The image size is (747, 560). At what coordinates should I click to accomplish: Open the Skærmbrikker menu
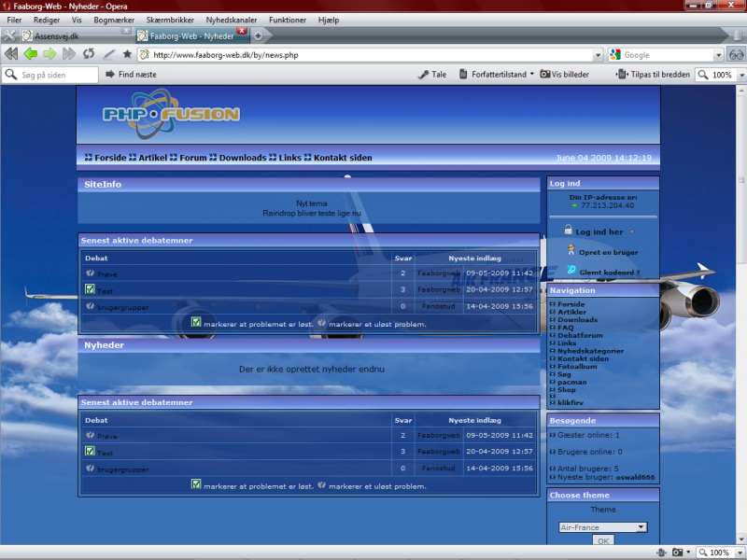[x=170, y=20]
